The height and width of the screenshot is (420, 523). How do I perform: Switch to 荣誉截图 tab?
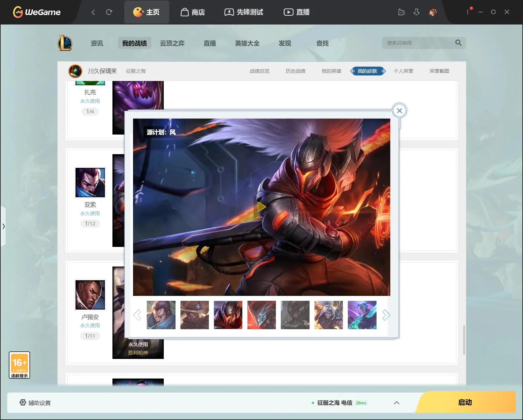click(439, 71)
